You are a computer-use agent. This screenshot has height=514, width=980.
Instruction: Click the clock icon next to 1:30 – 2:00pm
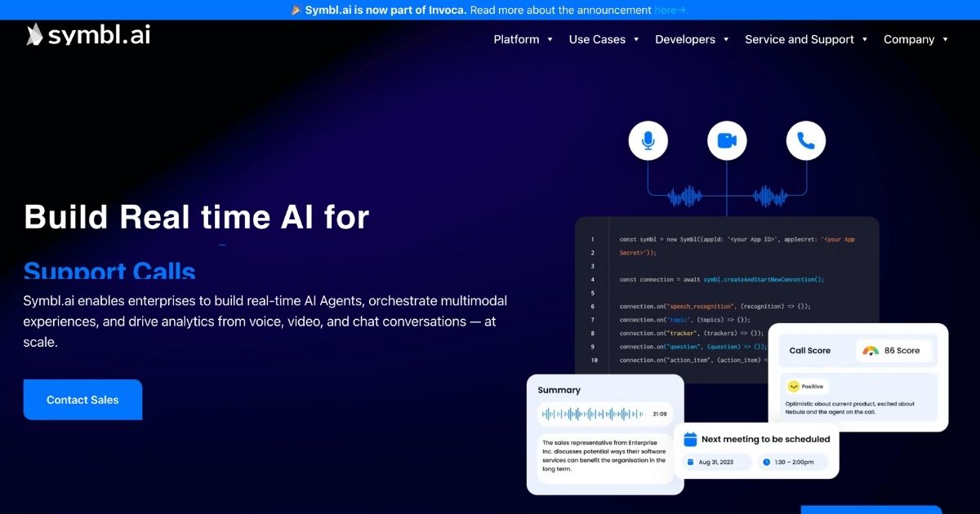(766, 462)
